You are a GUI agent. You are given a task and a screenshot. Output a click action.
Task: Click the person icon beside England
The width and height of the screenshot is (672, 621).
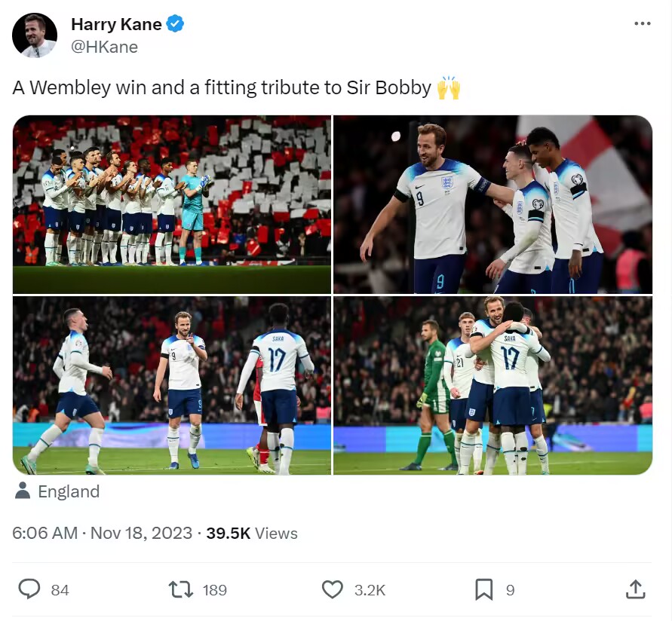pos(23,492)
